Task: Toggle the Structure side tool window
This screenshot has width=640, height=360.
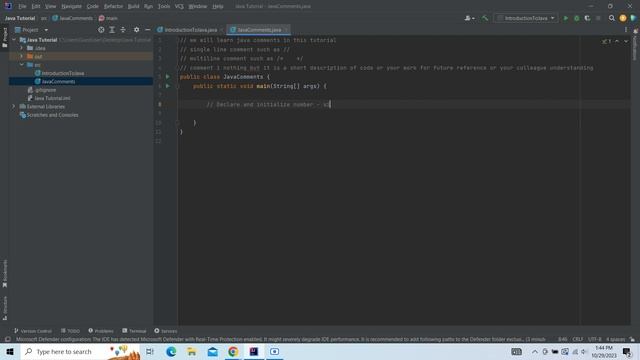Action: pyautogui.click(x=4, y=308)
